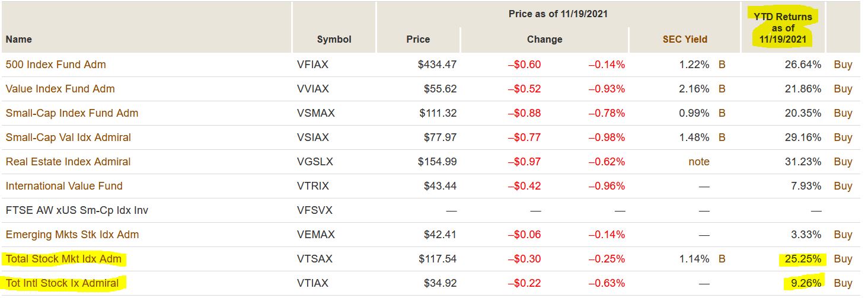Click Buy for VTSAX Total Stock Market
The width and height of the screenshot is (868, 298).
click(843, 258)
